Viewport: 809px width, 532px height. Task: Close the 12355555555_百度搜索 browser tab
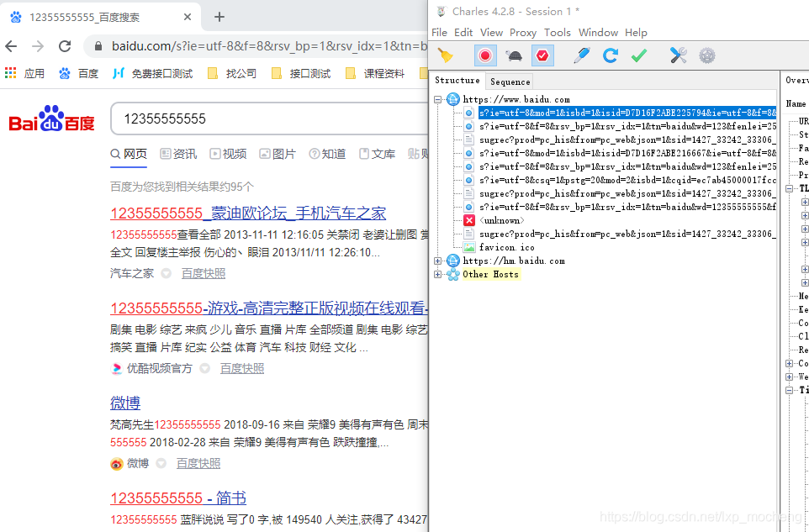188,17
